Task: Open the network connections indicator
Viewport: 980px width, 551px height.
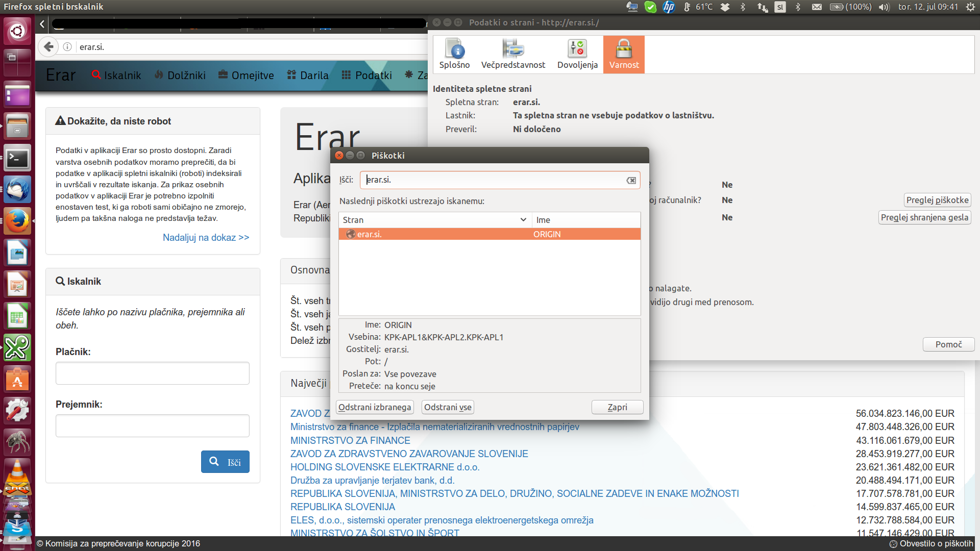Action: [x=762, y=7]
